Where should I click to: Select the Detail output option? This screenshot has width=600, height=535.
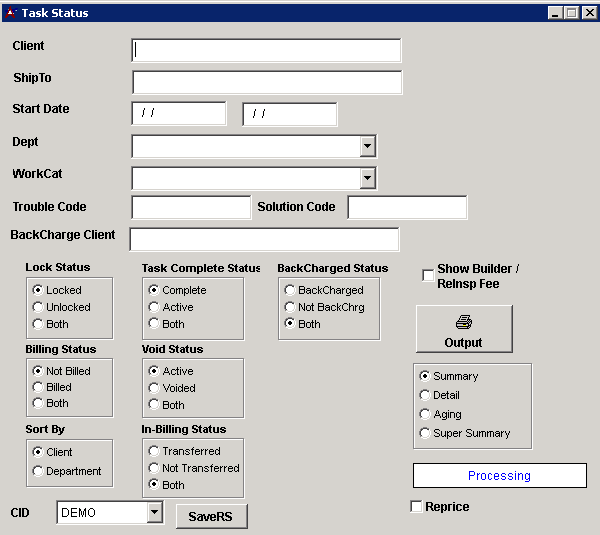click(x=425, y=395)
